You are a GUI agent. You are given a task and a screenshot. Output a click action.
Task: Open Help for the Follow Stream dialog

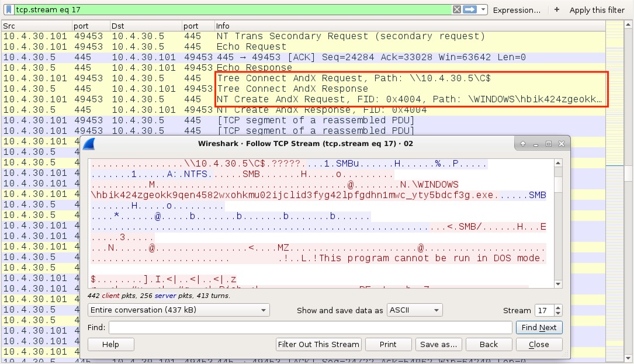pyautogui.click(x=110, y=344)
